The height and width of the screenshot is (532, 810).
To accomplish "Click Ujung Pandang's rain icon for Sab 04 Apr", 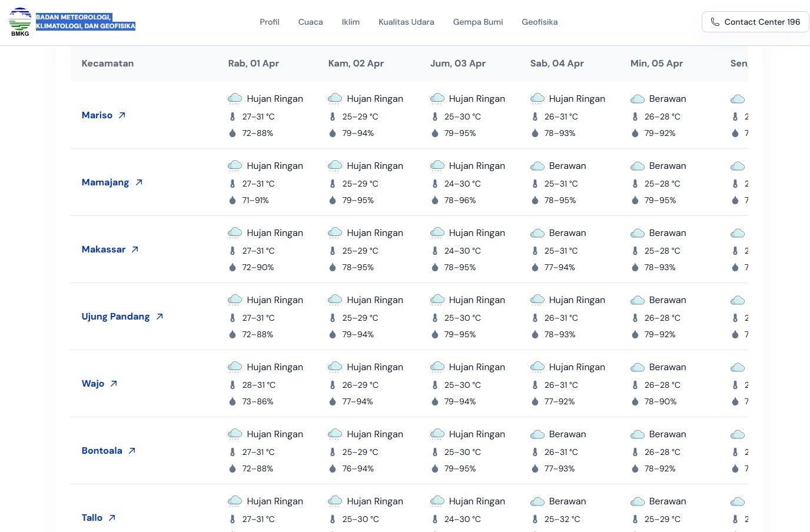I will (537, 300).
